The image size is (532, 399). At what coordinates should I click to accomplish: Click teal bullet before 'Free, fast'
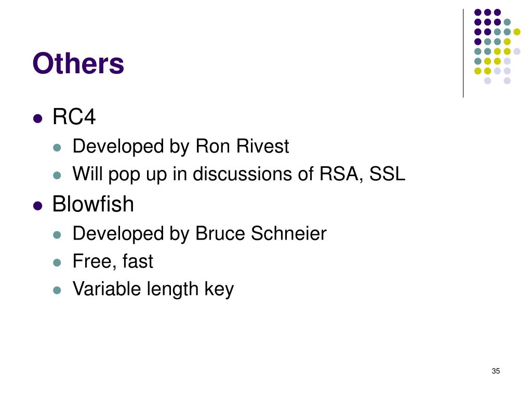tap(57, 262)
